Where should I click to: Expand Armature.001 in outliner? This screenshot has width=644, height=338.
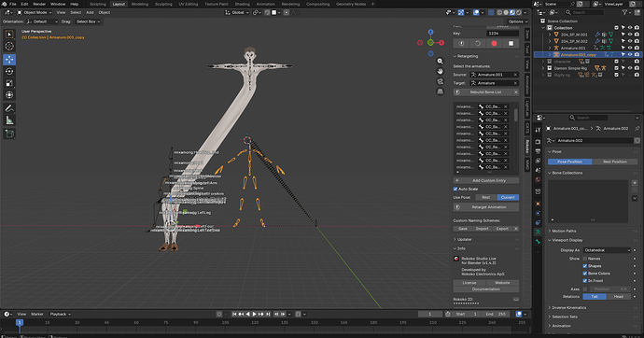pyautogui.click(x=550, y=48)
